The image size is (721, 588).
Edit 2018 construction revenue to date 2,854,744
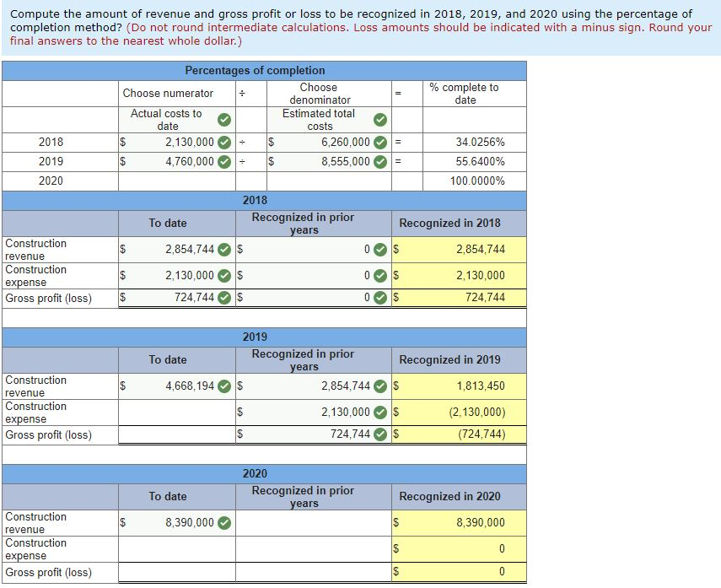point(177,250)
